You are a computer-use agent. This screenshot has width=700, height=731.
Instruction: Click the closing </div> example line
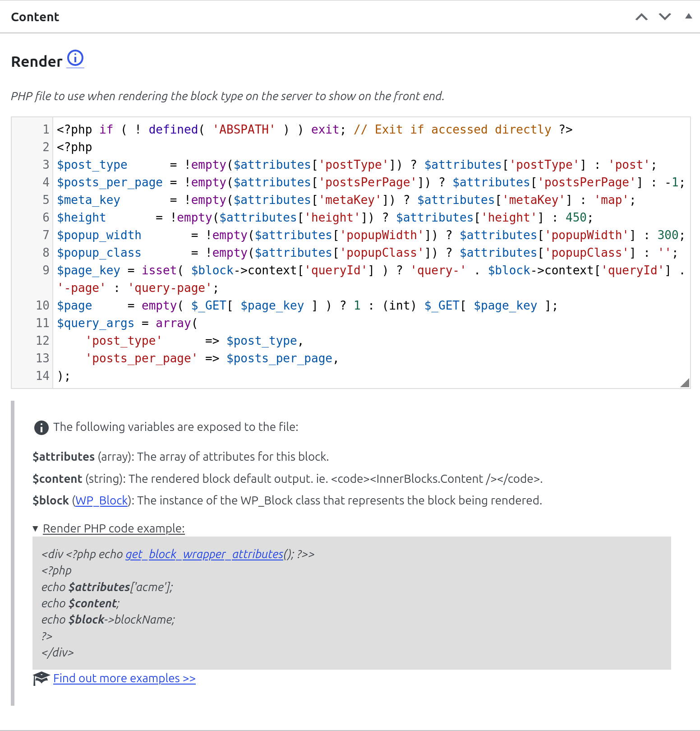click(x=58, y=652)
